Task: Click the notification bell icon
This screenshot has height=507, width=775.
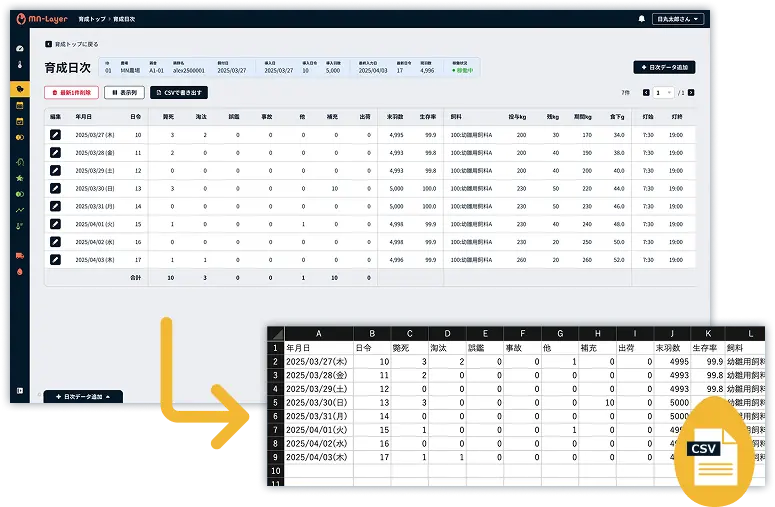Action: pyautogui.click(x=641, y=19)
